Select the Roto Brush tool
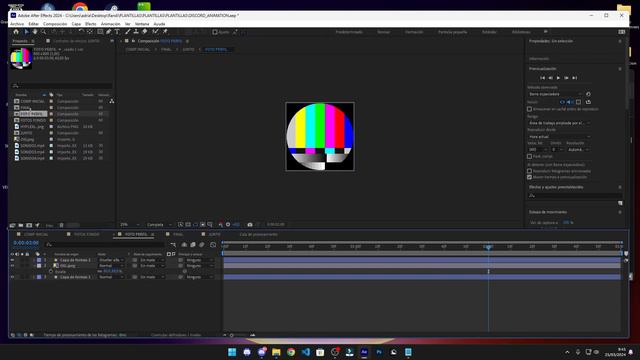 (x=155, y=31)
